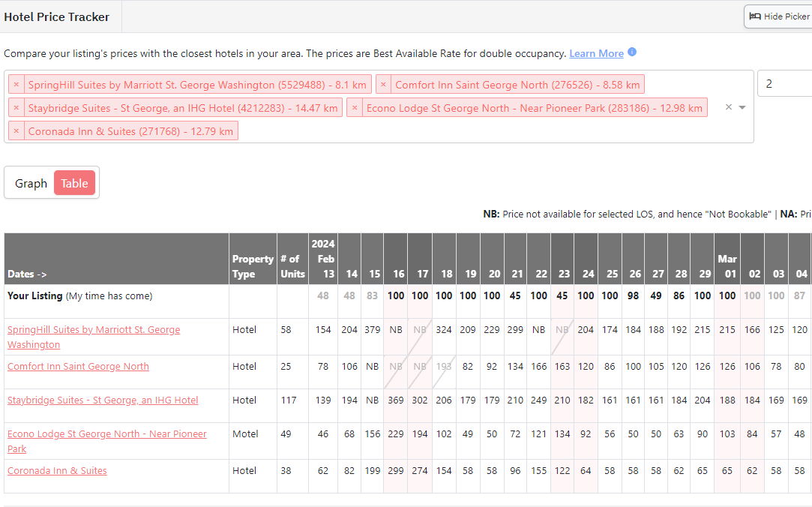Open Econo Lodge St George North link

coord(106,441)
